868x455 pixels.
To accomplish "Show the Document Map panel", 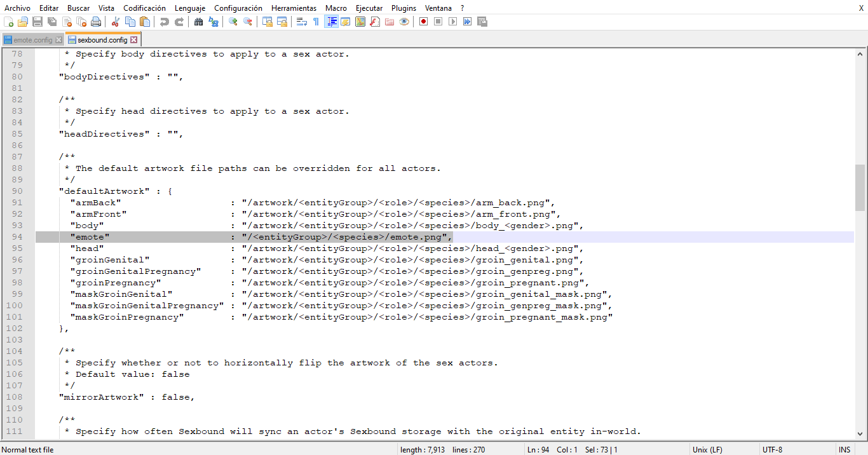I will pyautogui.click(x=360, y=22).
